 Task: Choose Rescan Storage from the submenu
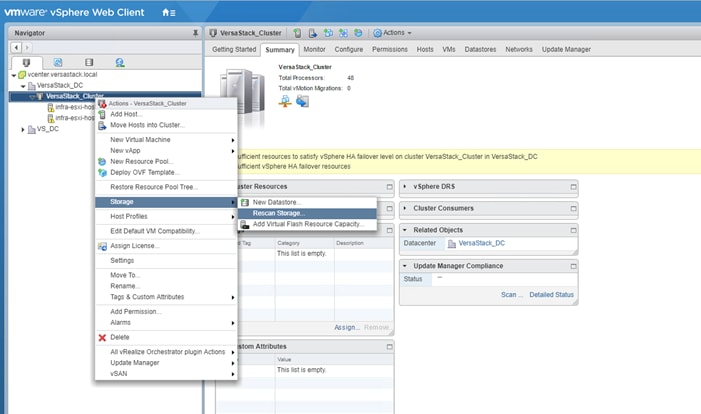click(308, 213)
